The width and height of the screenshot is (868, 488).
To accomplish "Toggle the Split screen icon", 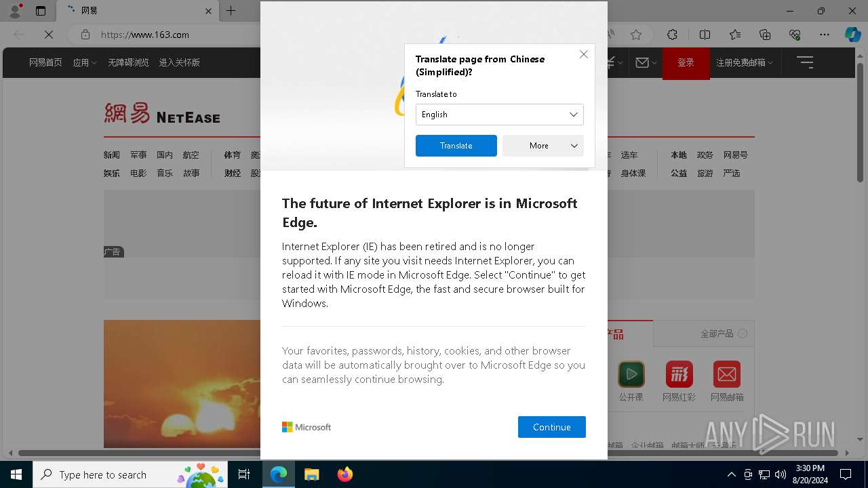I will [x=705, y=35].
